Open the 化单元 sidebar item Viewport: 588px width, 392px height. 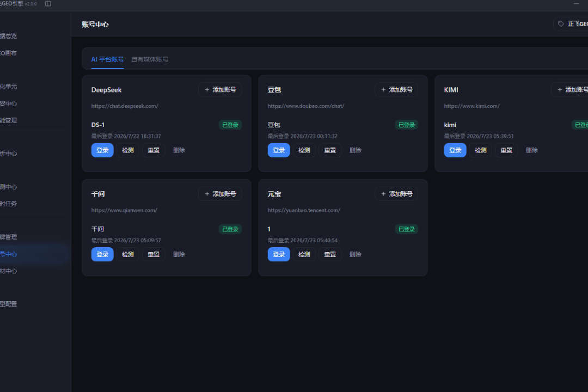[x=8, y=87]
